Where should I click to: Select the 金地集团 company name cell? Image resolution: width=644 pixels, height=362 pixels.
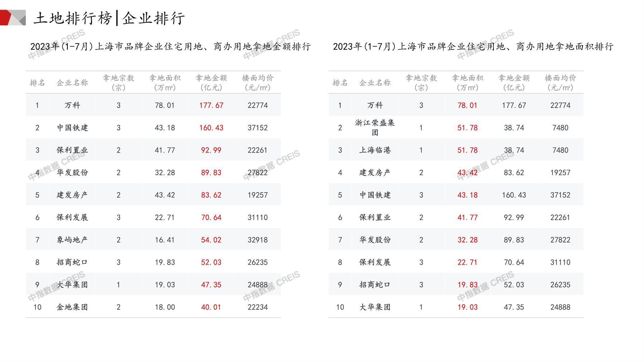coord(72,307)
